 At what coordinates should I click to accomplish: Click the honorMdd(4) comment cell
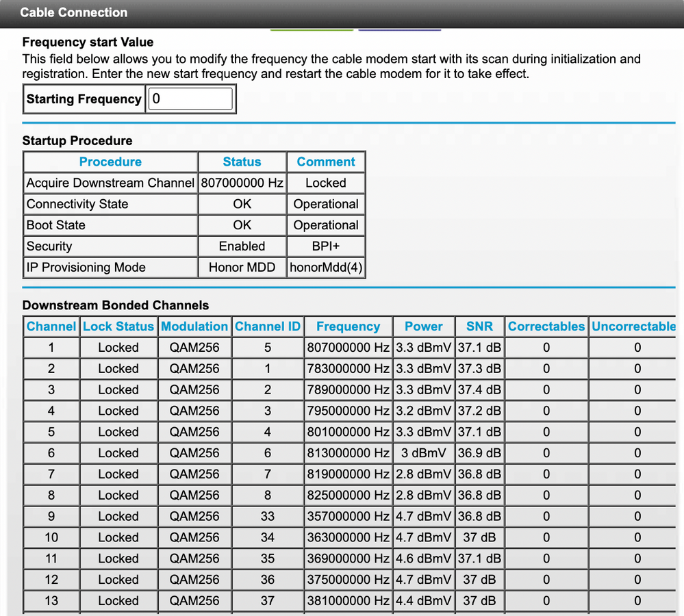click(326, 268)
